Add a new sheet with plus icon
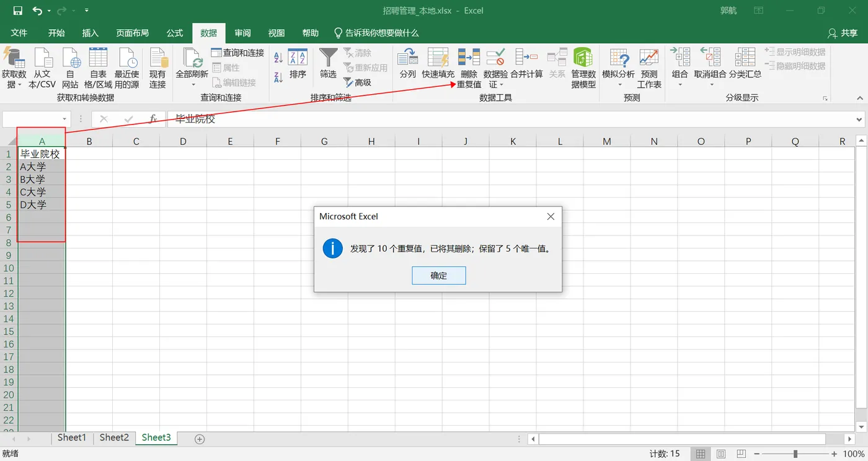 pyautogui.click(x=200, y=439)
